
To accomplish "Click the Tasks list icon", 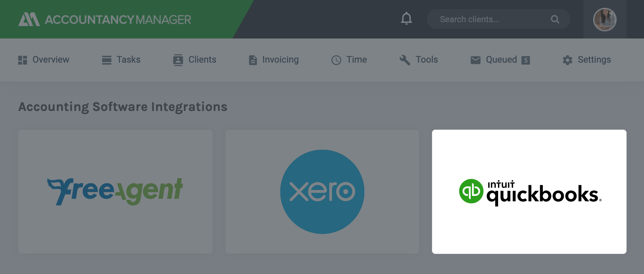I will click(107, 60).
